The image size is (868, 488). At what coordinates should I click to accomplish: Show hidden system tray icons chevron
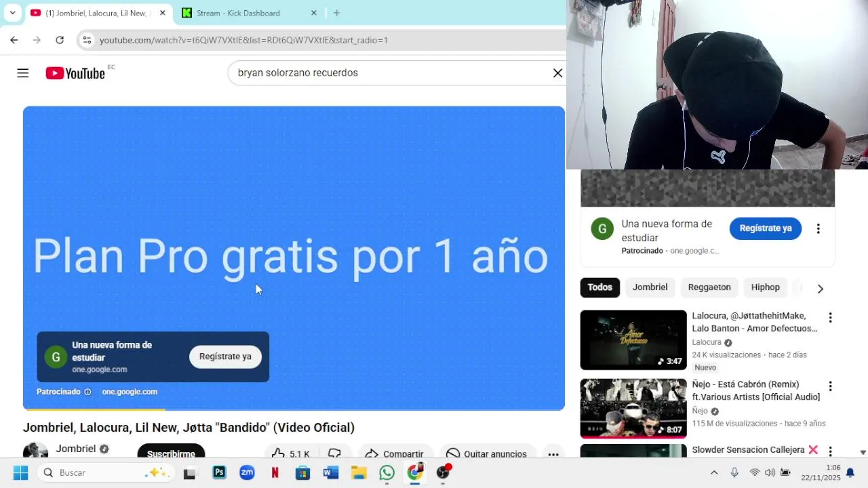714,472
